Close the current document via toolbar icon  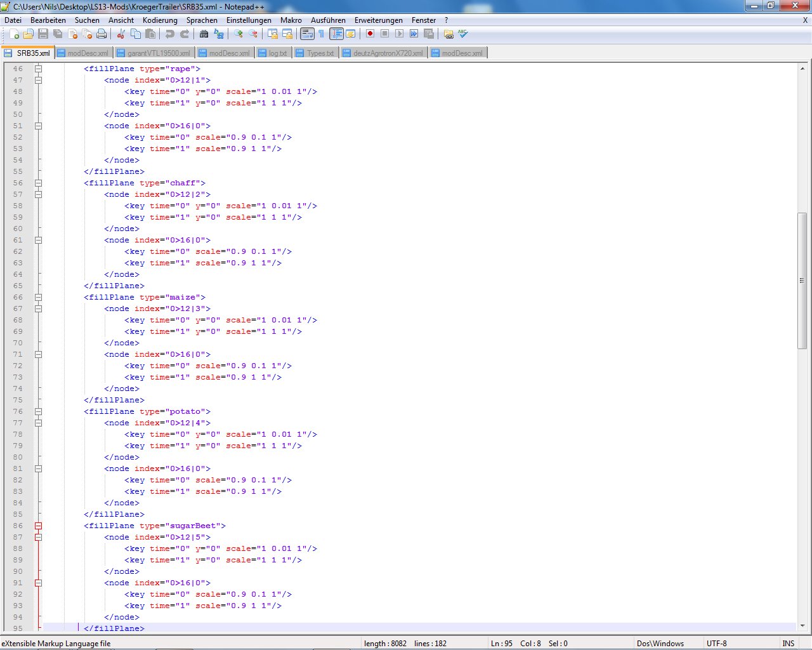click(x=72, y=34)
